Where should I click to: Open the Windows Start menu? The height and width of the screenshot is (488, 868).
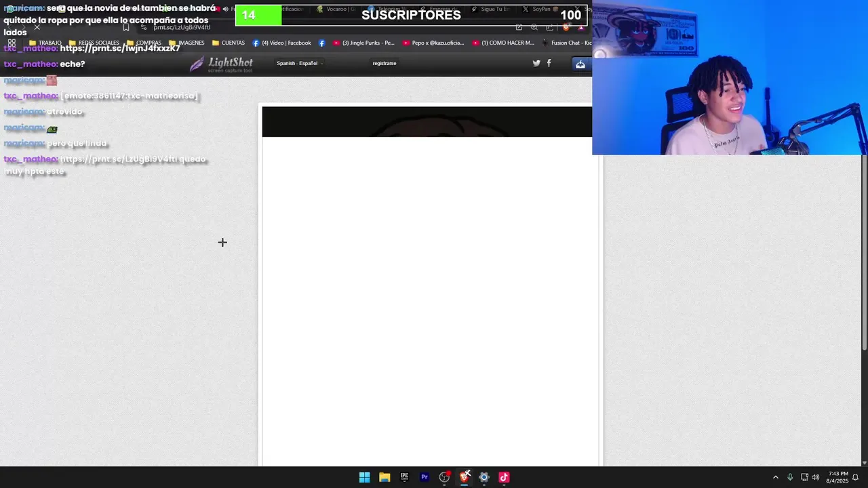tap(364, 477)
